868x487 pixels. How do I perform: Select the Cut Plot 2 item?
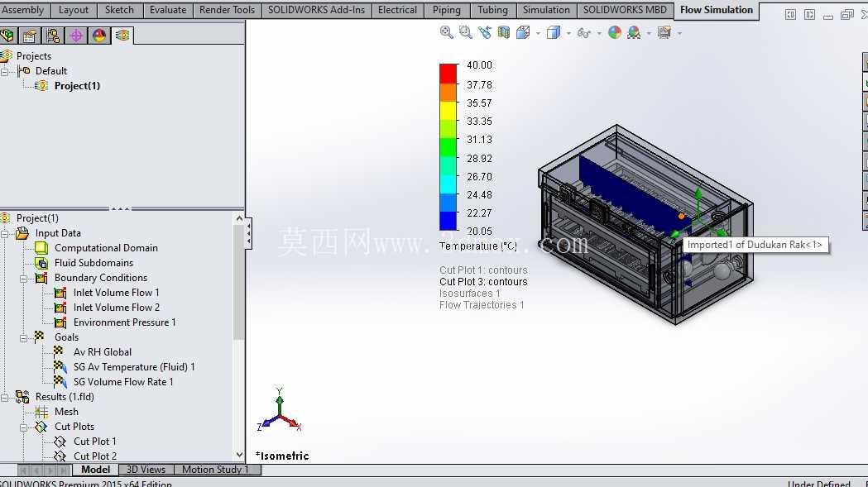[x=95, y=456]
